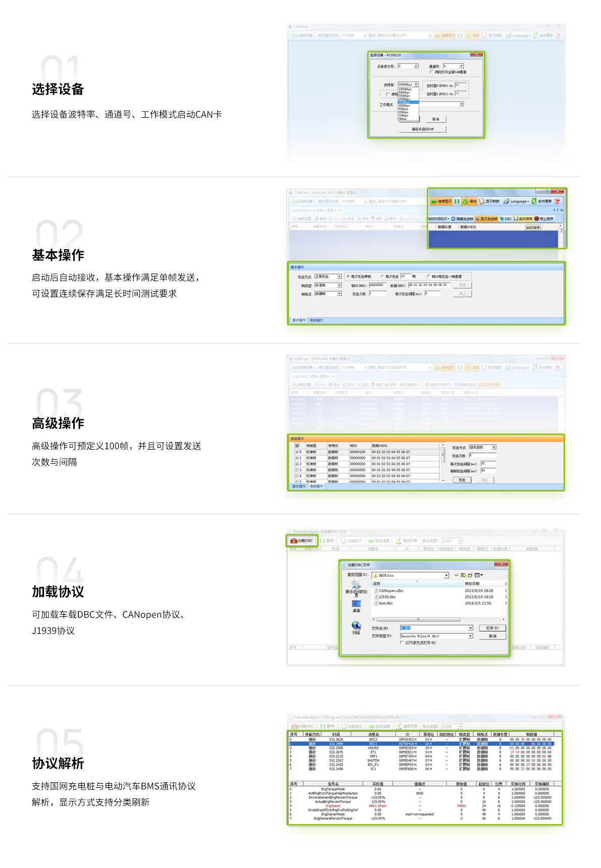
Task: Click 最近访问的位置 in the file dialog sidebar
Action: tap(356, 589)
